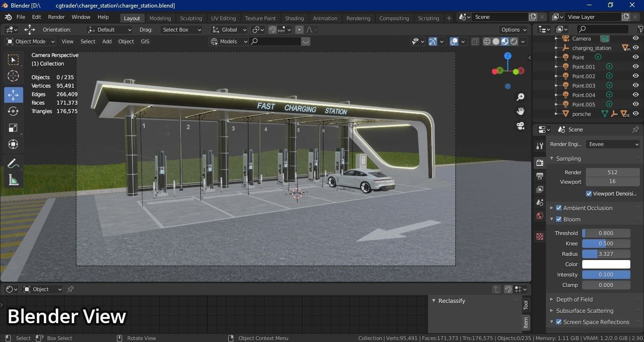Expand charging_station in the outliner
Viewport: 644px width, 342px height.
point(557,48)
